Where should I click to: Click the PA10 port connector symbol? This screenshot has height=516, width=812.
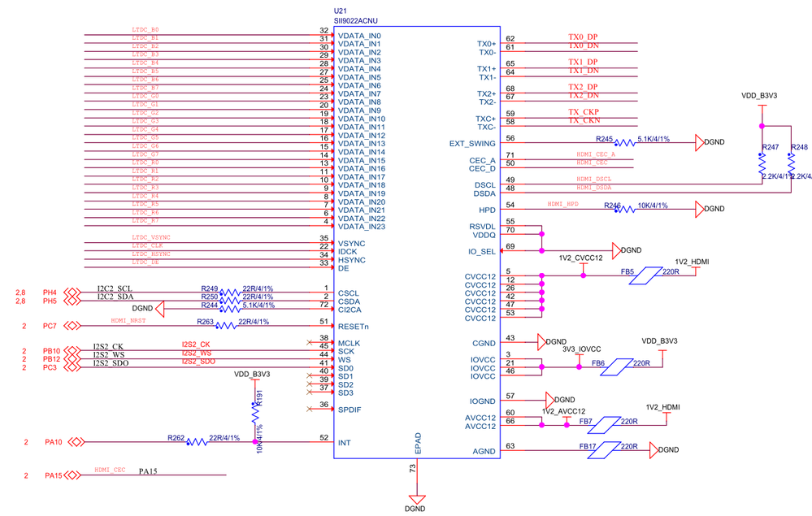[x=76, y=442]
